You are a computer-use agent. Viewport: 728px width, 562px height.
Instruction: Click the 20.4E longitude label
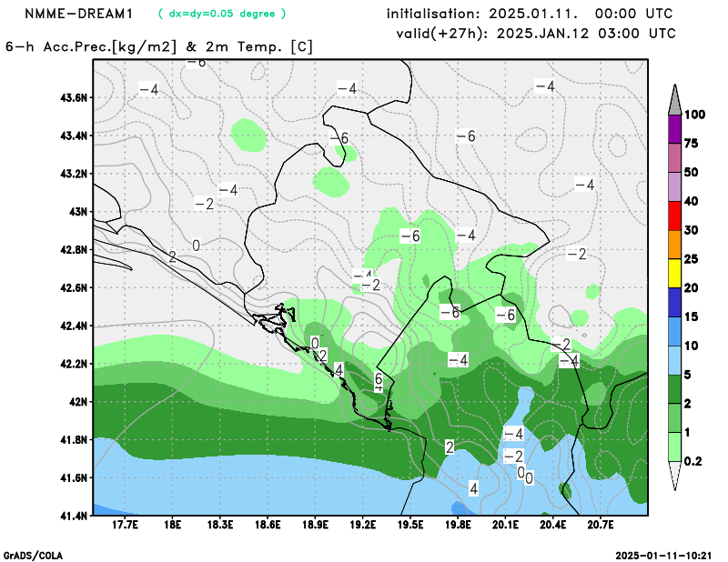click(x=553, y=526)
